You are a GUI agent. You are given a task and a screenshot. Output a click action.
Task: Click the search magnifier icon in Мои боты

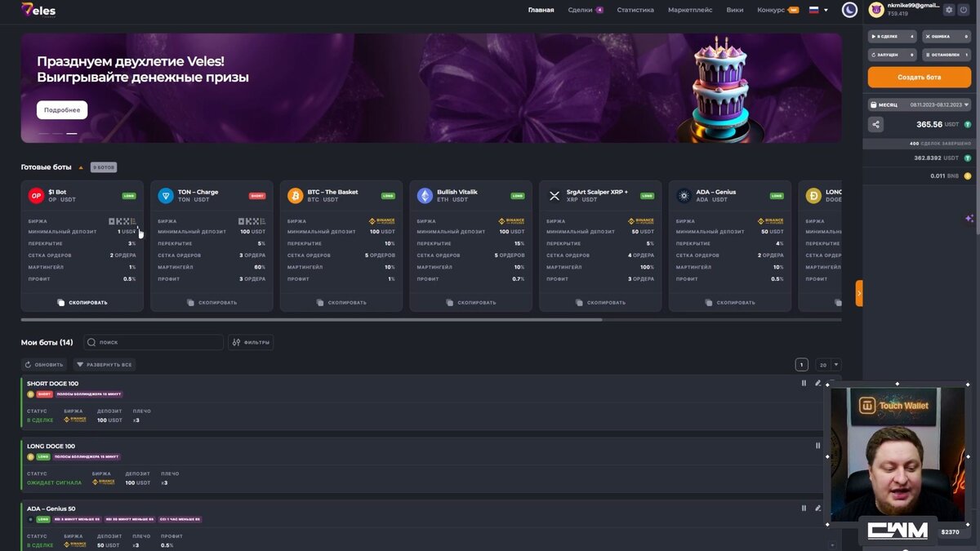click(x=91, y=343)
